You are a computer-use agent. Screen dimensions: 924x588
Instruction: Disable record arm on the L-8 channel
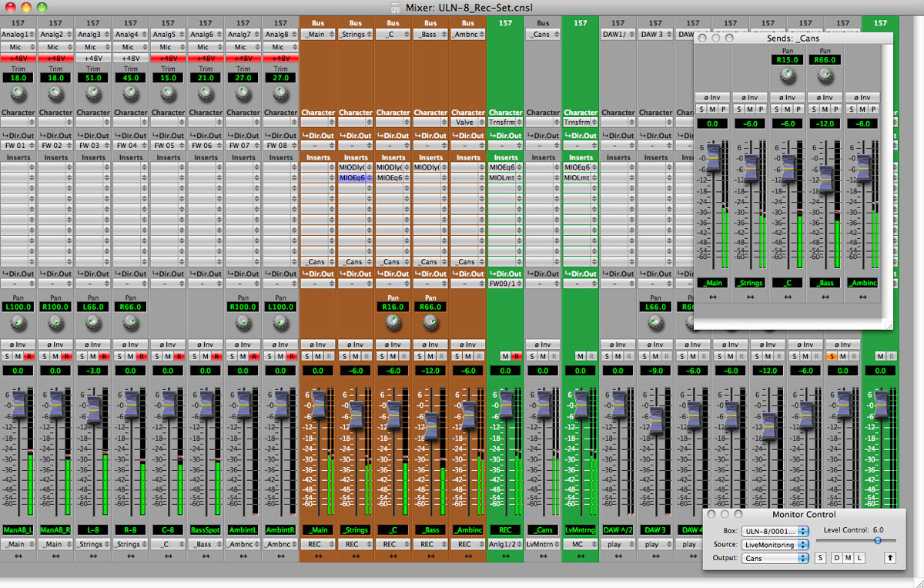click(103, 356)
